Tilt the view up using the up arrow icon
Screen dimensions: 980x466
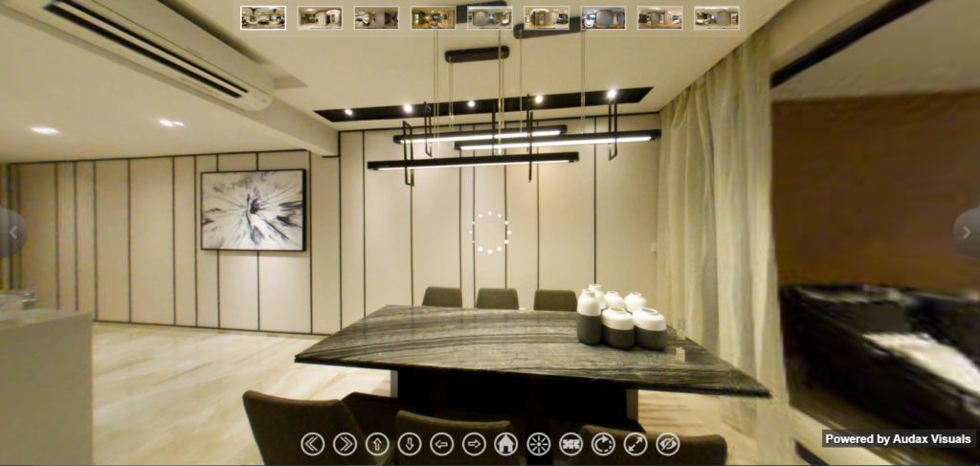click(377, 444)
